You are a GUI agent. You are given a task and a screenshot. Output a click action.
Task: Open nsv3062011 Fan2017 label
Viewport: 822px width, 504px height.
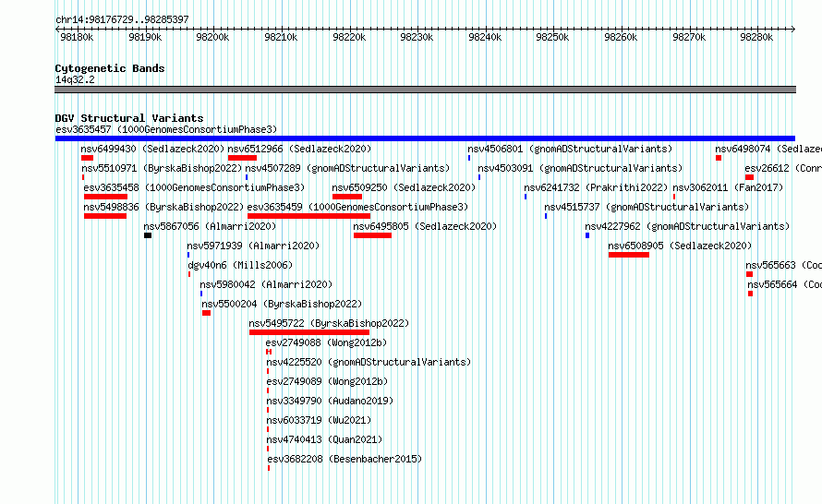click(x=728, y=187)
